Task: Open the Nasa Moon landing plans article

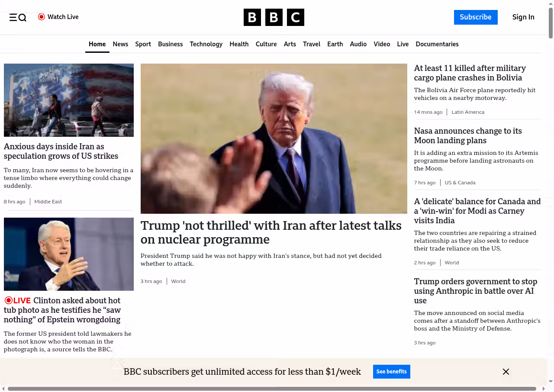Action: pyautogui.click(x=467, y=135)
